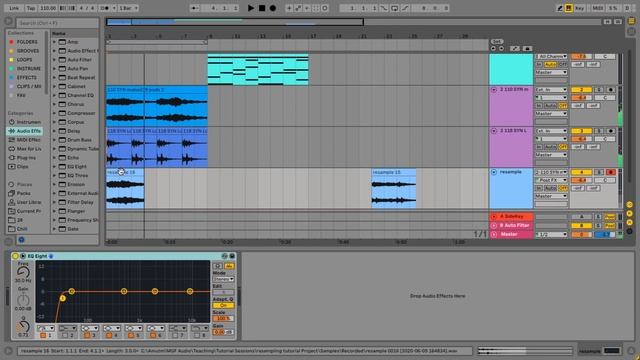Open resample track input type dropdown
640x360 pixels.
551,172
